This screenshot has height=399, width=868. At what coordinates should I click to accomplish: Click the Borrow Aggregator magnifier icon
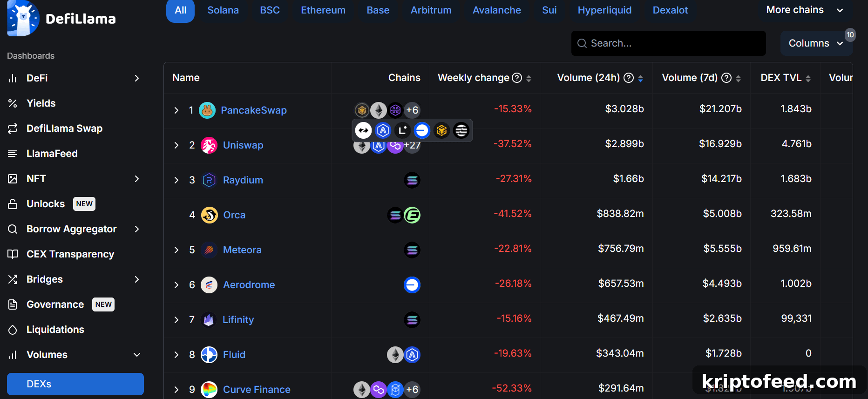coord(13,229)
